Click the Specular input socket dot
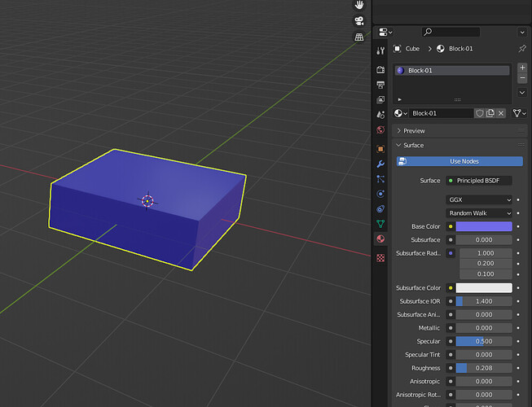 [451, 341]
